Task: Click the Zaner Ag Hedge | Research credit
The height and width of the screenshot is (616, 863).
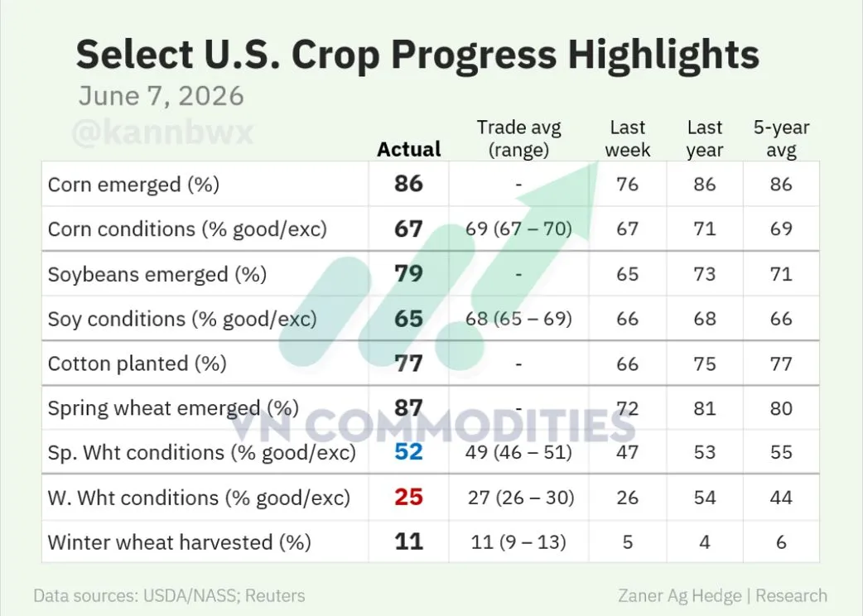Action: (x=722, y=596)
